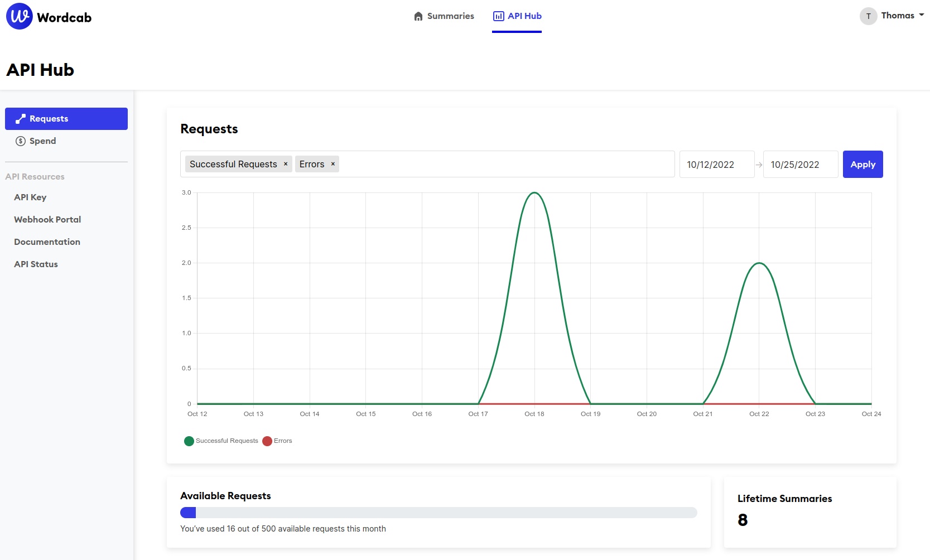Click the Oct 22 peak on the chart
Viewport: 930px width, 560px height.
click(759, 263)
